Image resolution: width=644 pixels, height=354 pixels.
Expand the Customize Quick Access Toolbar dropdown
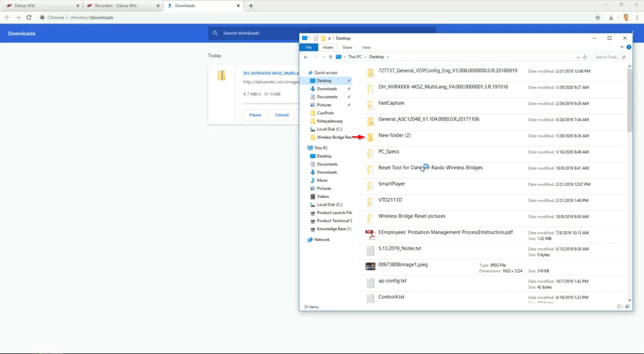pos(330,38)
